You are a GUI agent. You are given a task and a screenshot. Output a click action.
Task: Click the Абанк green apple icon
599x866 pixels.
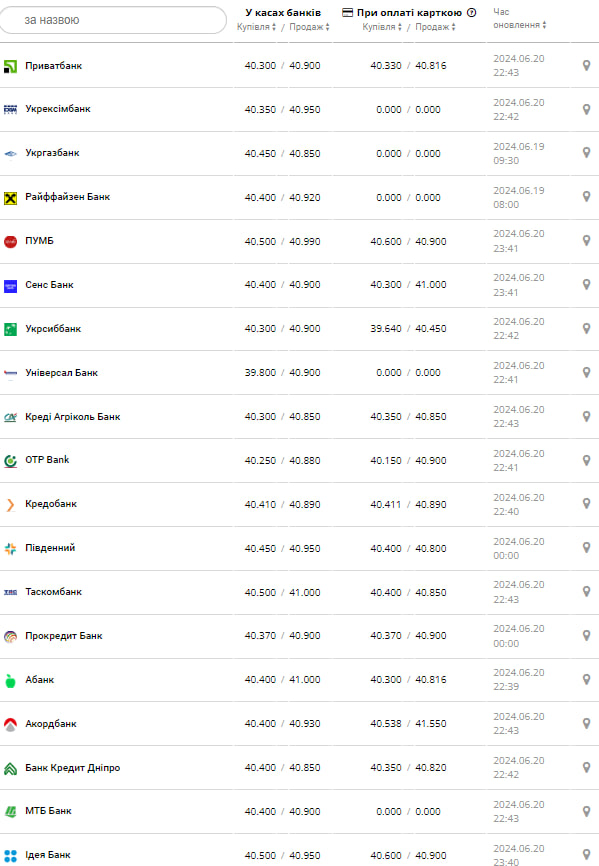point(10,680)
